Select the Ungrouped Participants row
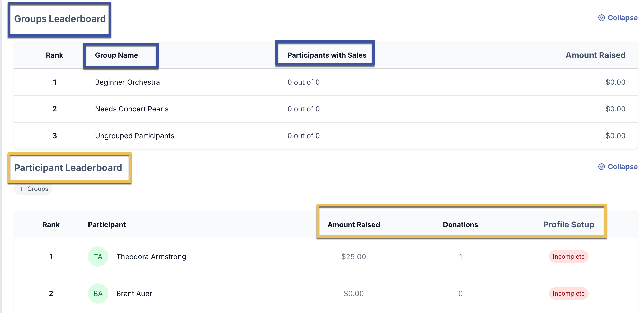This screenshot has width=644, height=313. click(x=134, y=136)
